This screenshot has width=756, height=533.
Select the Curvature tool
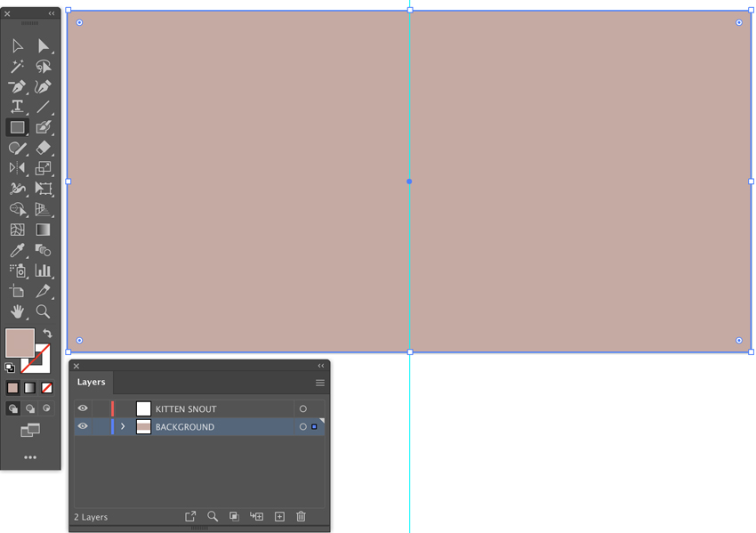coord(43,87)
